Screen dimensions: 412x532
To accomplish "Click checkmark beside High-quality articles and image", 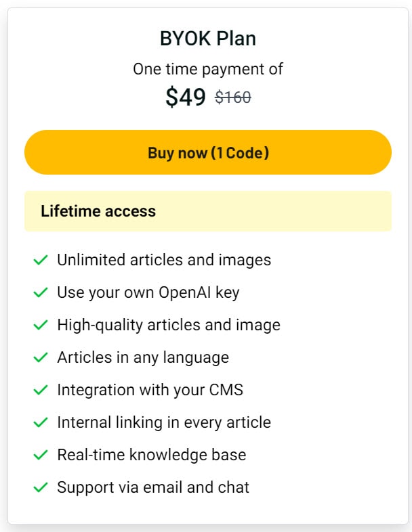I will click(41, 325).
